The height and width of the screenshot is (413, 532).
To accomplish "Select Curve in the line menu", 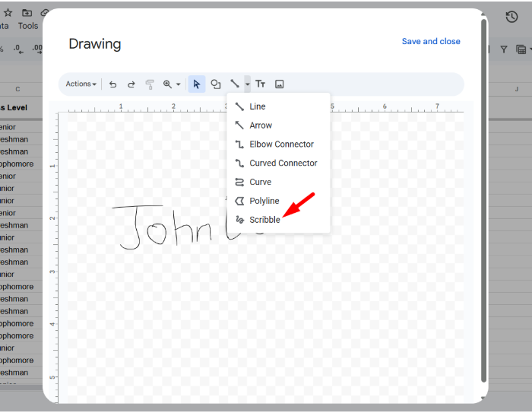I will point(260,183).
